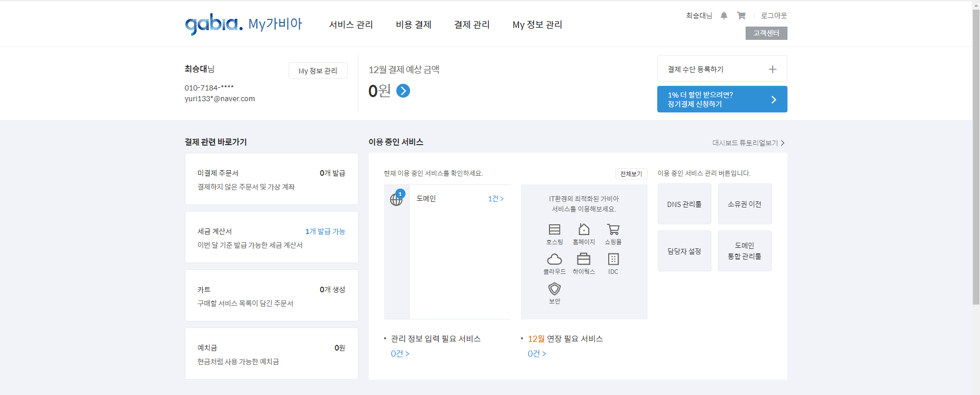The image size is (980, 395).
Task: Click the 12월 결제 예상 금액 heading
Action: pos(404,69)
